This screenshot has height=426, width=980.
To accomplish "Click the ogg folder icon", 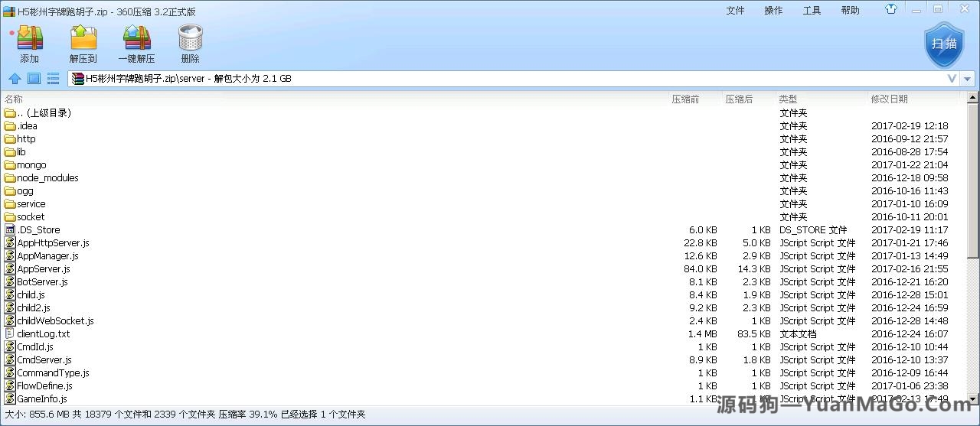I will [10, 190].
